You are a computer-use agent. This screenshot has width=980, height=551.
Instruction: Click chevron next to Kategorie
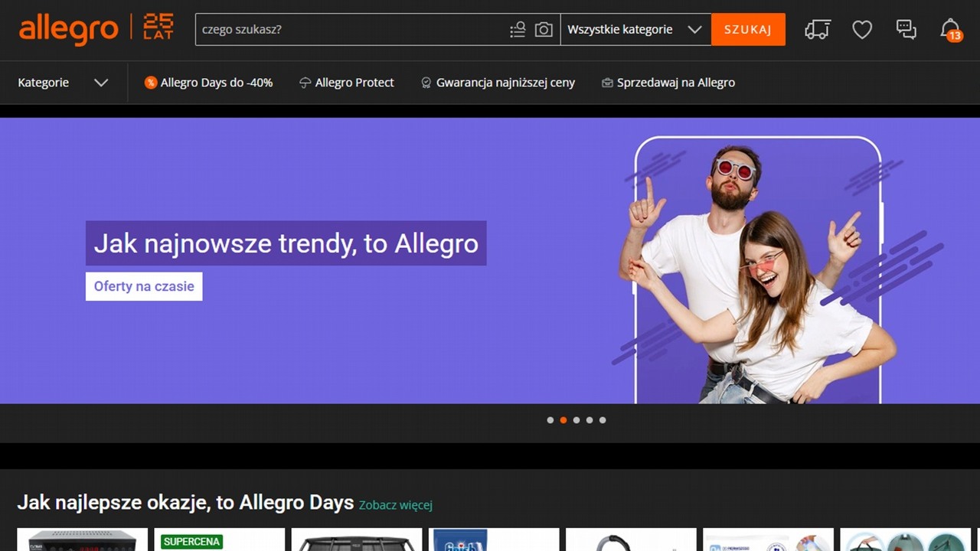coord(101,83)
